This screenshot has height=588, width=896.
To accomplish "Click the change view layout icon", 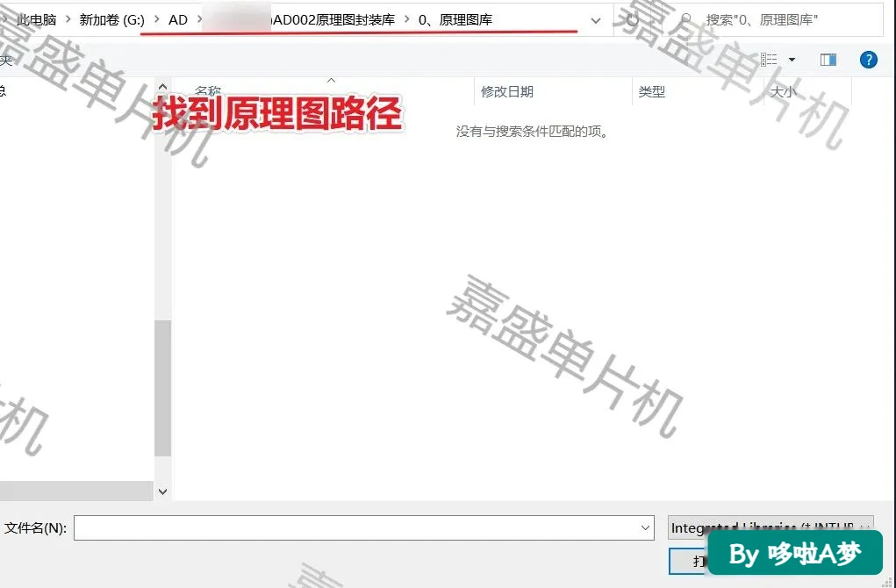I will [x=769, y=59].
